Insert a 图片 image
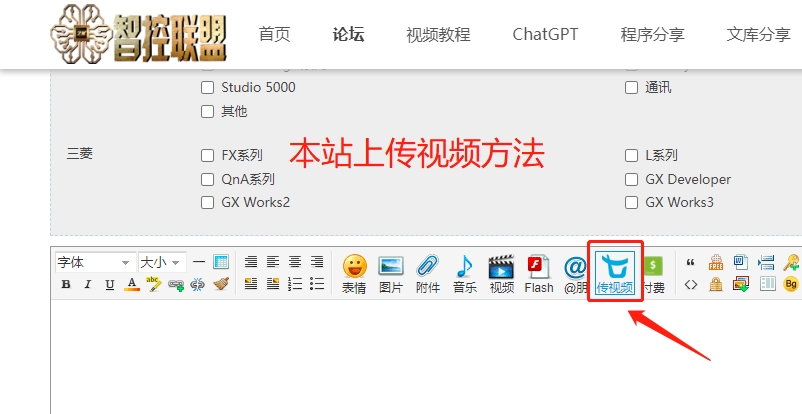802x414 pixels. (391, 274)
